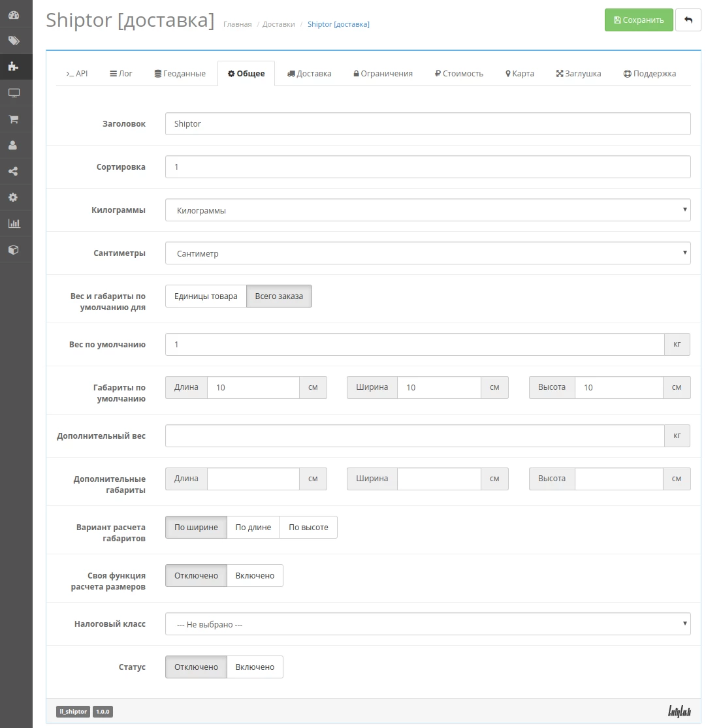The image size is (706, 728).
Task: Click the 1.0.0 version badge
Action: click(103, 712)
